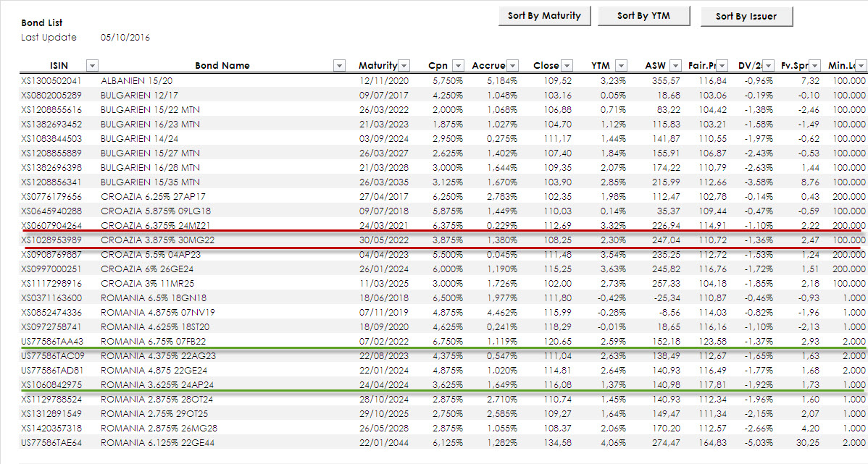Click the Bond List title cell
868x464 pixels.
coord(42,23)
